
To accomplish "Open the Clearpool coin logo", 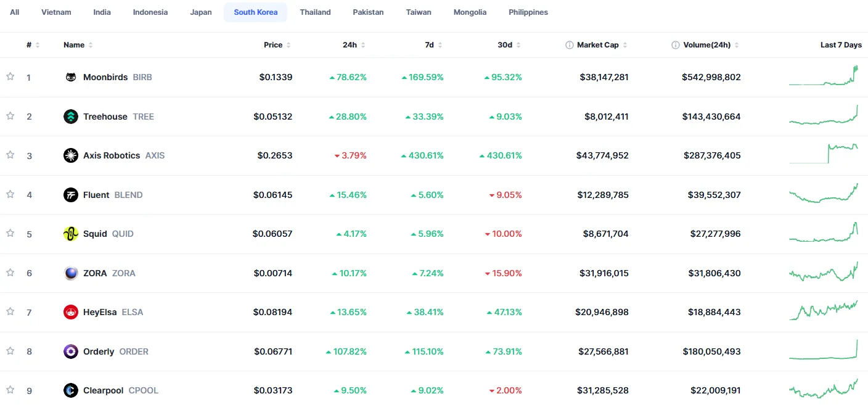I will tap(71, 390).
